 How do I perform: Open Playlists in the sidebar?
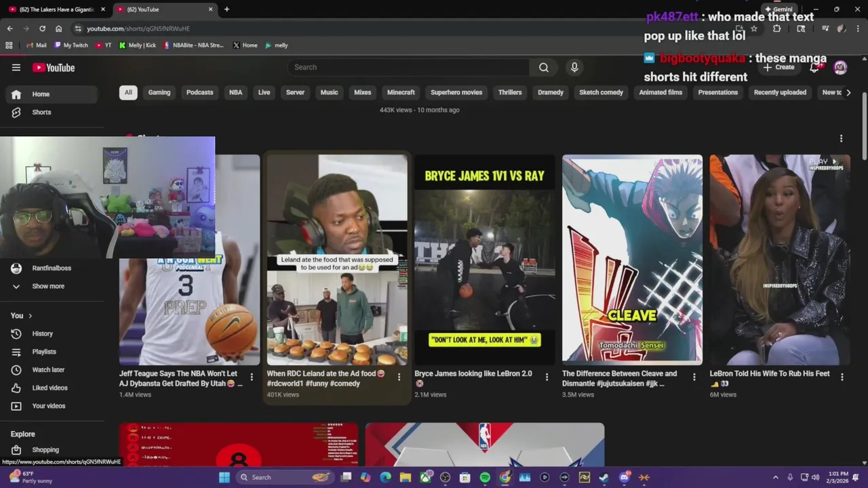(x=52, y=352)
